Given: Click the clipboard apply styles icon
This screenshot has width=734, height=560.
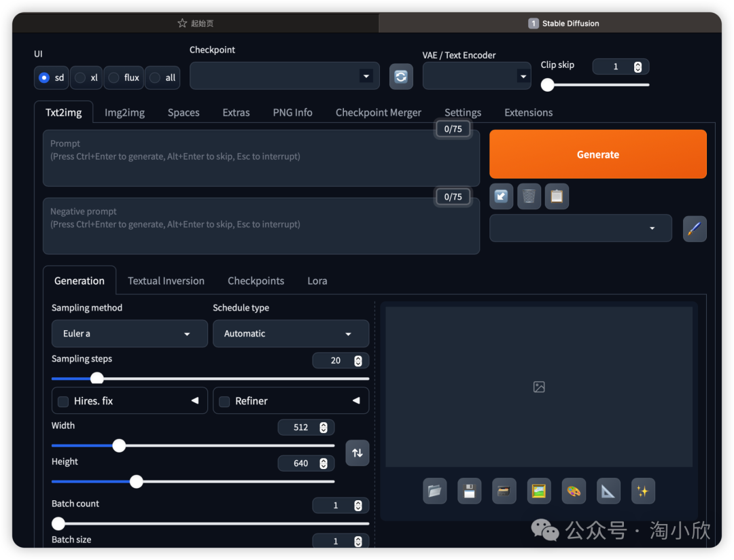Looking at the screenshot, I should point(557,196).
